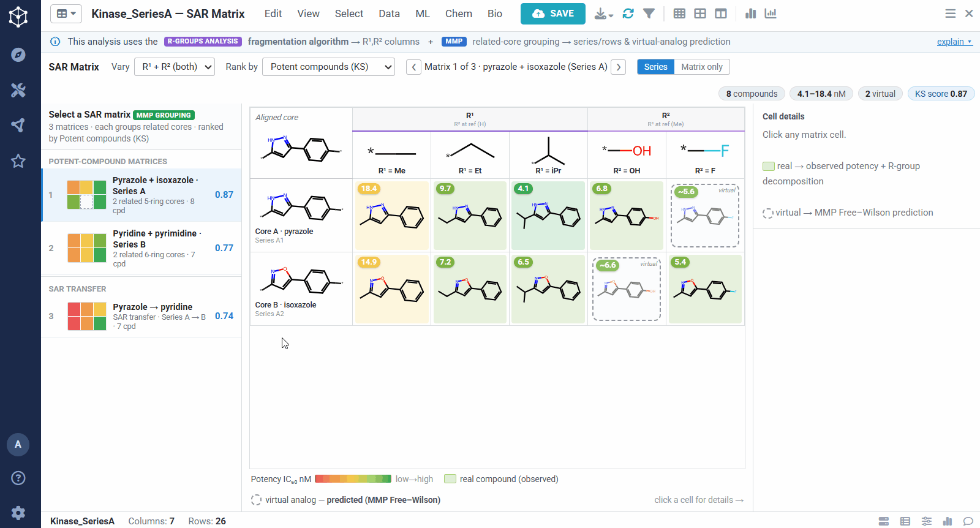
Task: Open the tools wrench icon in sidebar
Action: [18, 90]
